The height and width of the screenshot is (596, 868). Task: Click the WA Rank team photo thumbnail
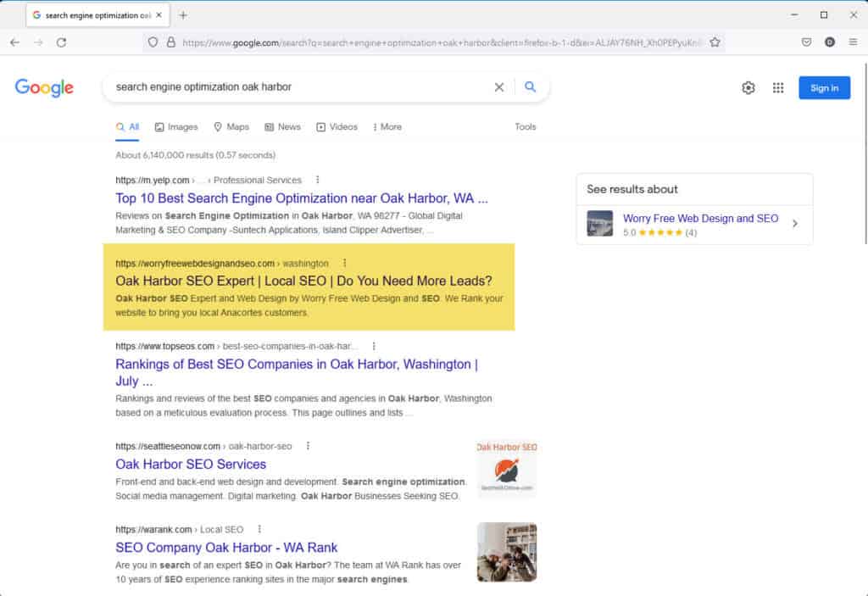[507, 552]
